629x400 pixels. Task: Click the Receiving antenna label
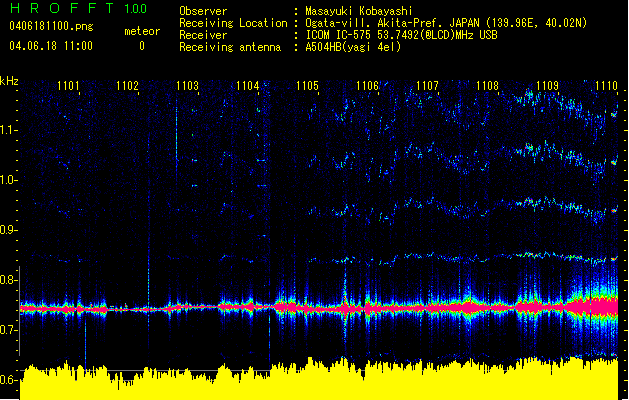point(230,47)
